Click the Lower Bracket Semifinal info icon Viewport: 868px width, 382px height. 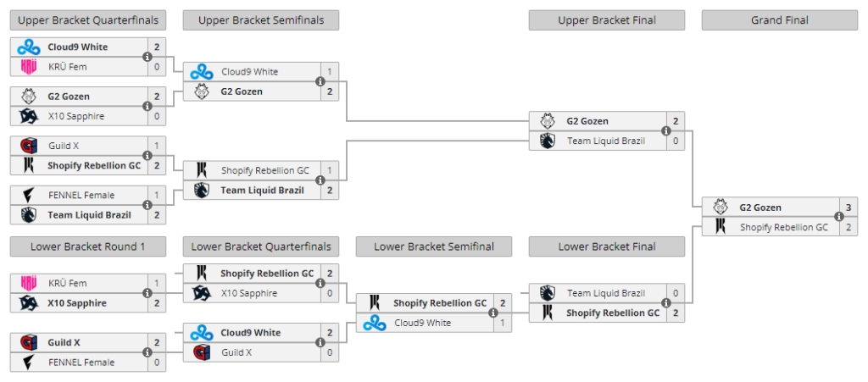click(x=492, y=313)
